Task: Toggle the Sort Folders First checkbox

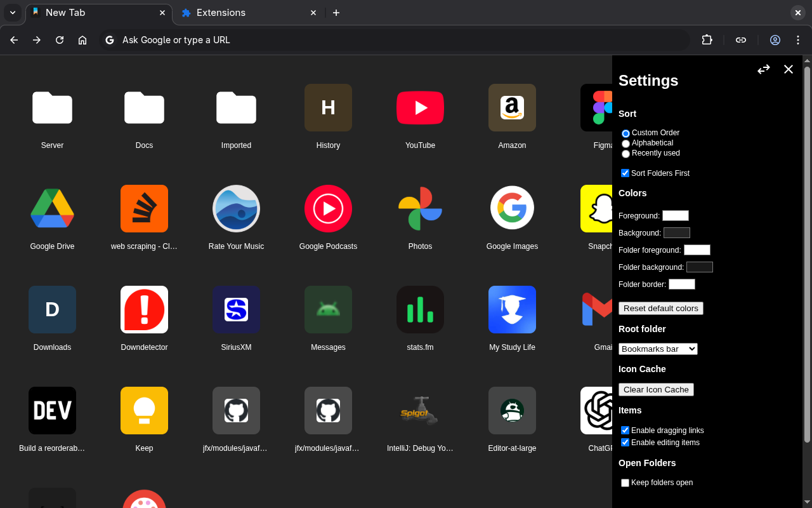Action: pos(625,173)
